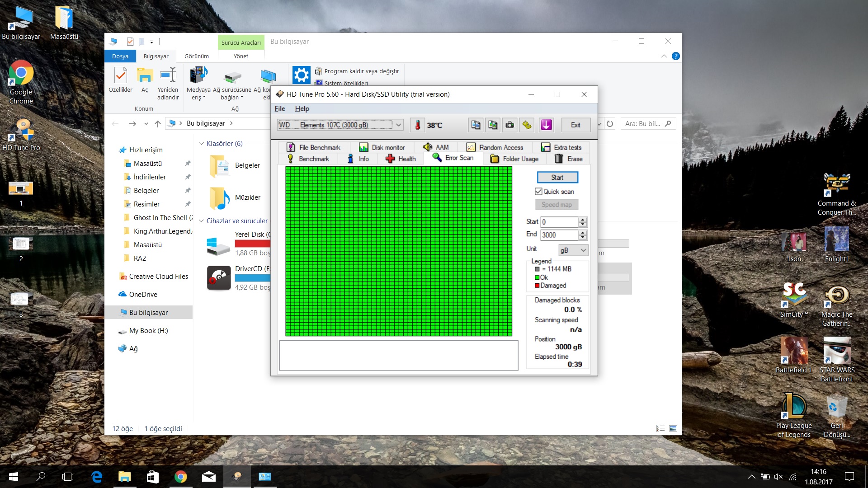
Task: Open Microsoft Edge from the taskbar
Action: pos(97,477)
